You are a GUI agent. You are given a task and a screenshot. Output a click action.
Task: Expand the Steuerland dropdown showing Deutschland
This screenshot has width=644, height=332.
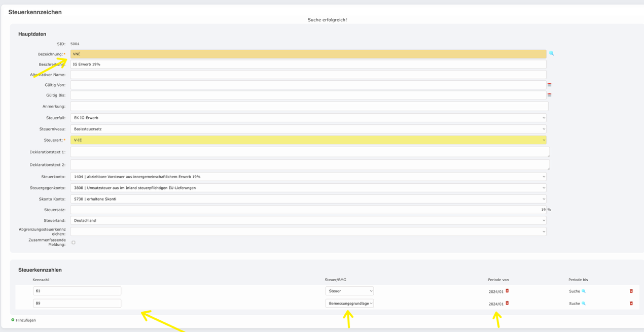[x=308, y=220]
